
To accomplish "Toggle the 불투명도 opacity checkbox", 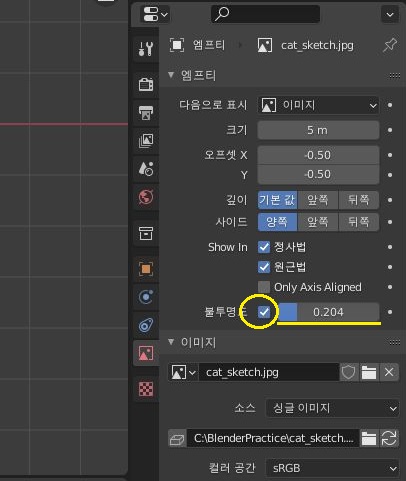I will (264, 312).
